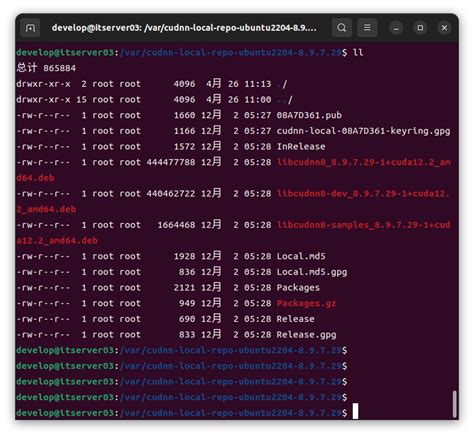Image resolution: width=474 pixels, height=437 pixels.
Task: Click the Packages file name
Action: (x=298, y=288)
